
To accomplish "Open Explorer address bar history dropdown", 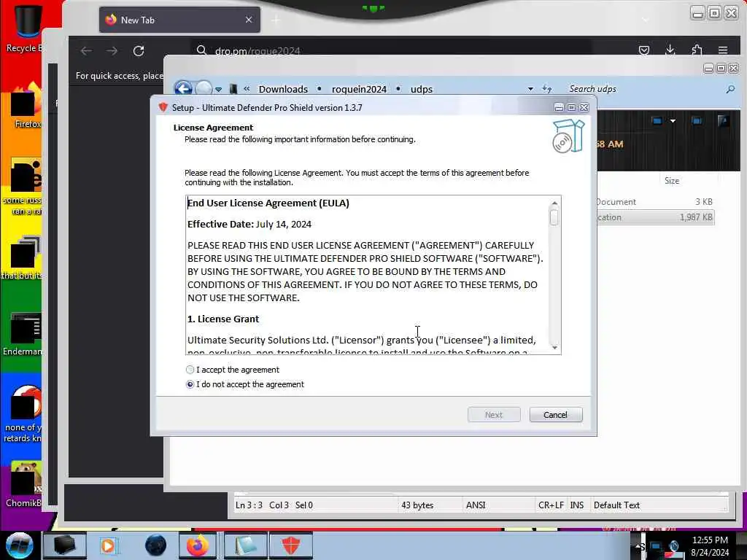I will coord(530,89).
